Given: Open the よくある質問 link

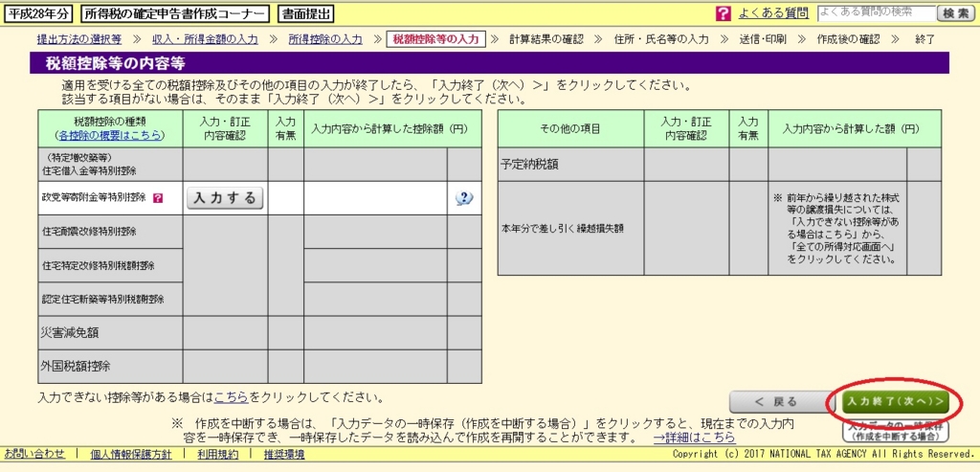Looking at the screenshot, I should (x=773, y=12).
